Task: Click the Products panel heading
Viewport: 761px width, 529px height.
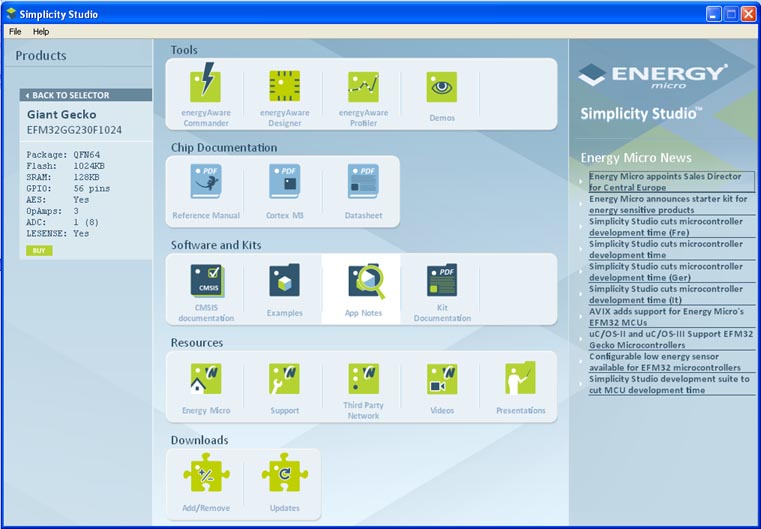Action: (x=41, y=56)
